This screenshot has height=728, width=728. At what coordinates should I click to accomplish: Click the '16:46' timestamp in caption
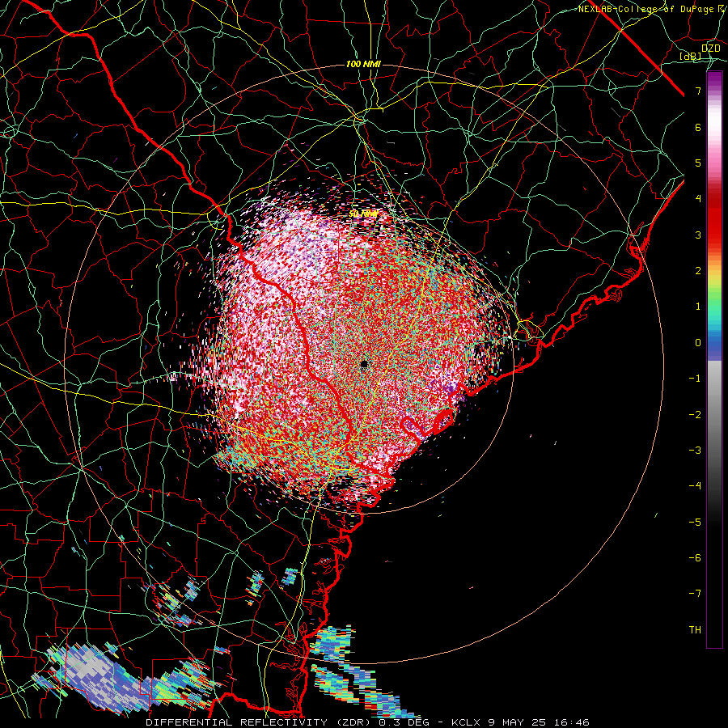coord(571,722)
